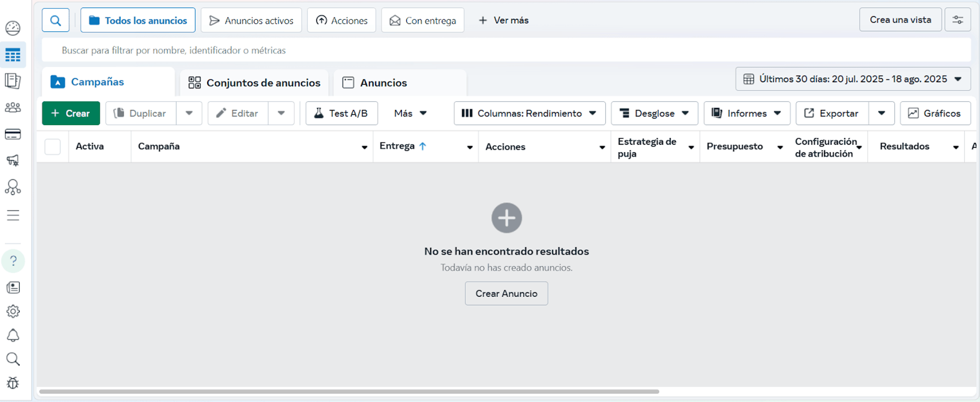Select the Anuncios activos view

tap(251, 20)
